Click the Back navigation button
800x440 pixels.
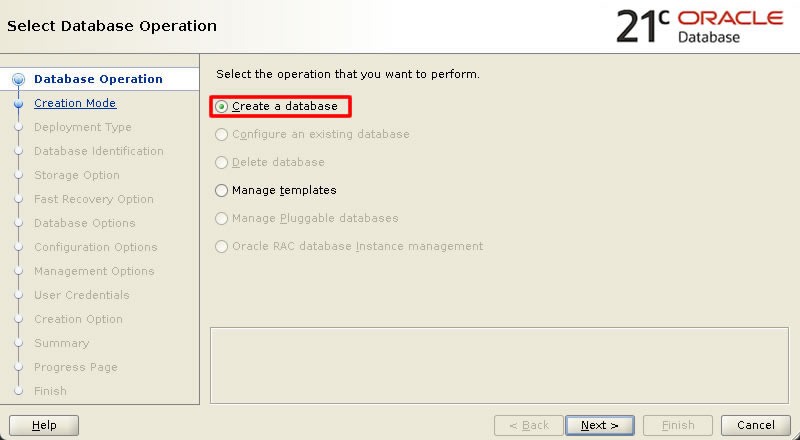[529, 425]
